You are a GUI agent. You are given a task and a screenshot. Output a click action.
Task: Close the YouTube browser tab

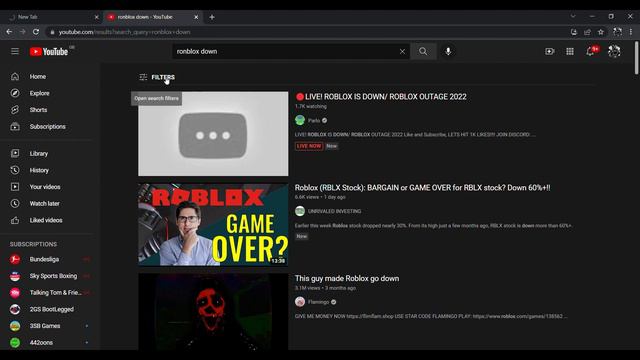point(196,17)
